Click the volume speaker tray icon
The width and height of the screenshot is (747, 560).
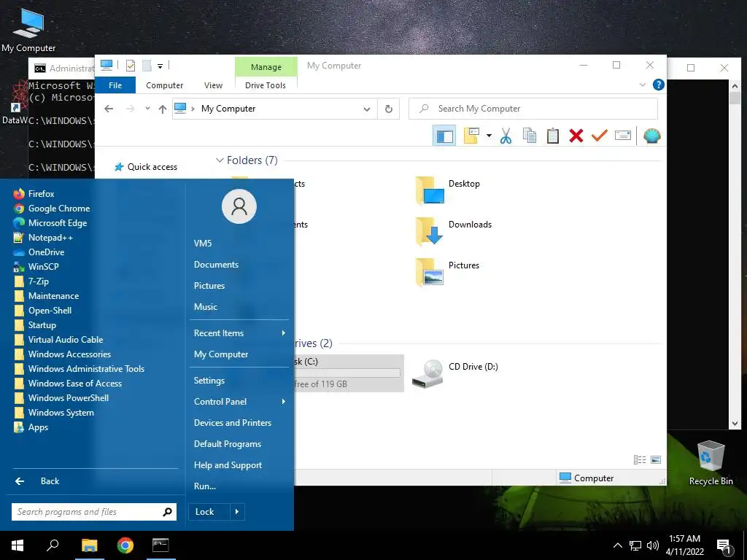coord(652,545)
